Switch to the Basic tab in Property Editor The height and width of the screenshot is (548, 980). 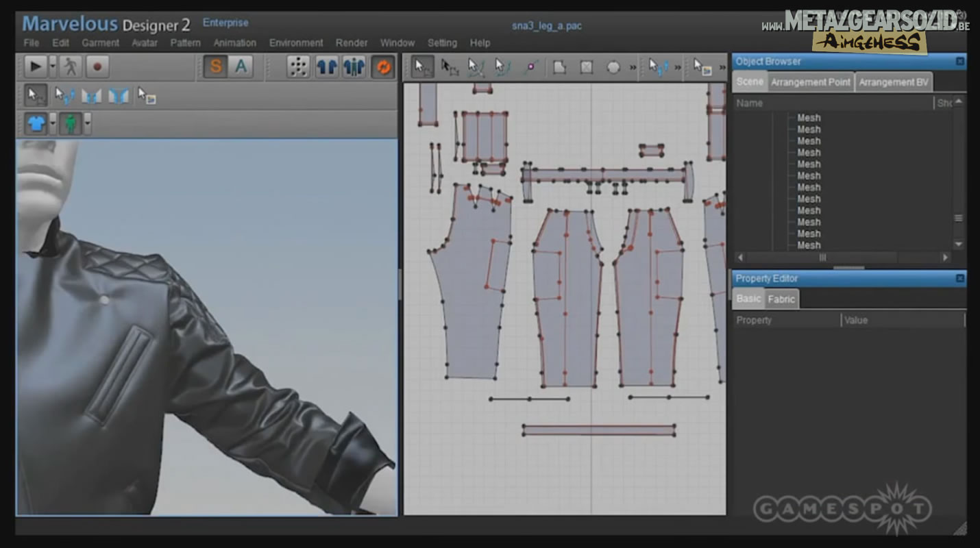748,299
